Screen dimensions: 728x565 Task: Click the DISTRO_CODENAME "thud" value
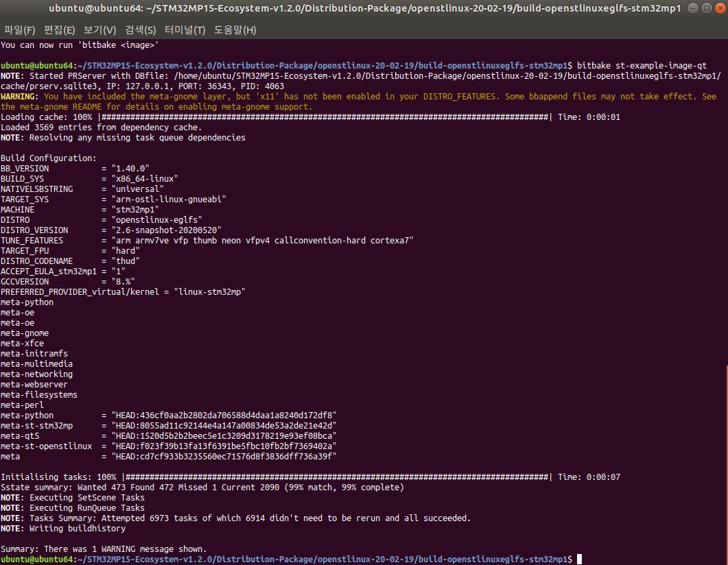(126, 261)
